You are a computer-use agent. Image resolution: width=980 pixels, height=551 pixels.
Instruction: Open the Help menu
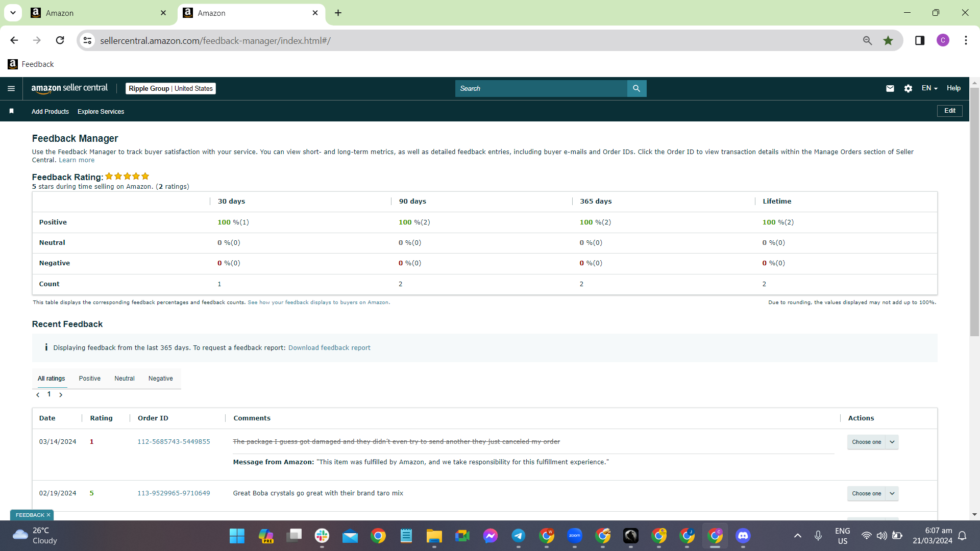click(x=953, y=88)
